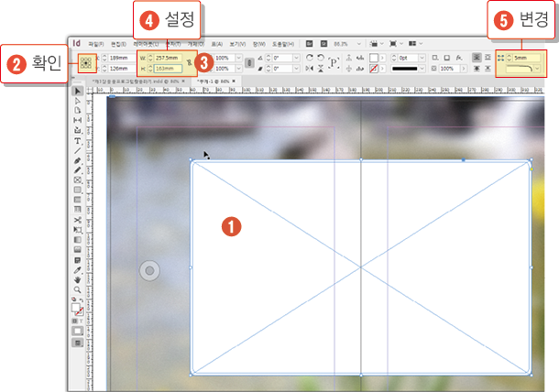Toggle formatting affects text T button
This screenshot has height=392, width=559.
click(x=81, y=321)
